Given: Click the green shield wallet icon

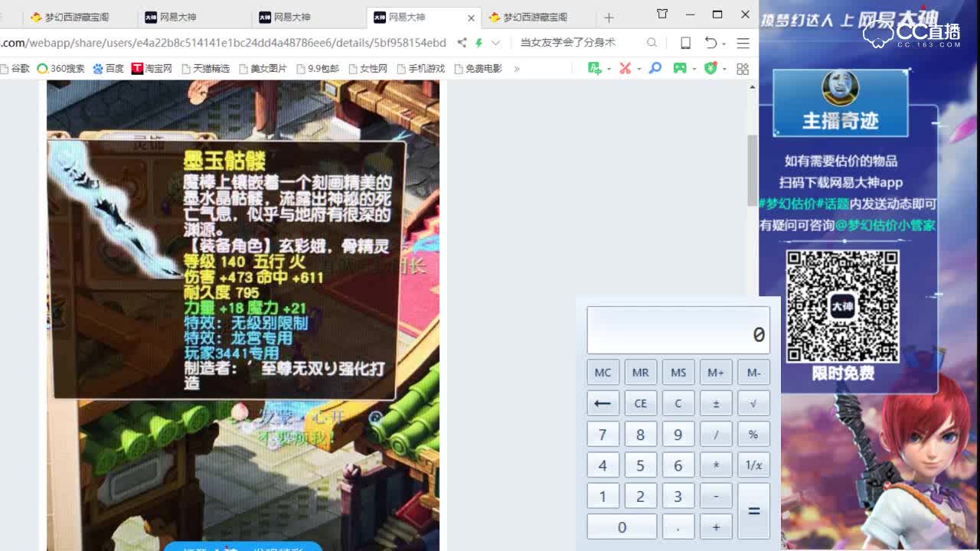Looking at the screenshot, I should (710, 68).
